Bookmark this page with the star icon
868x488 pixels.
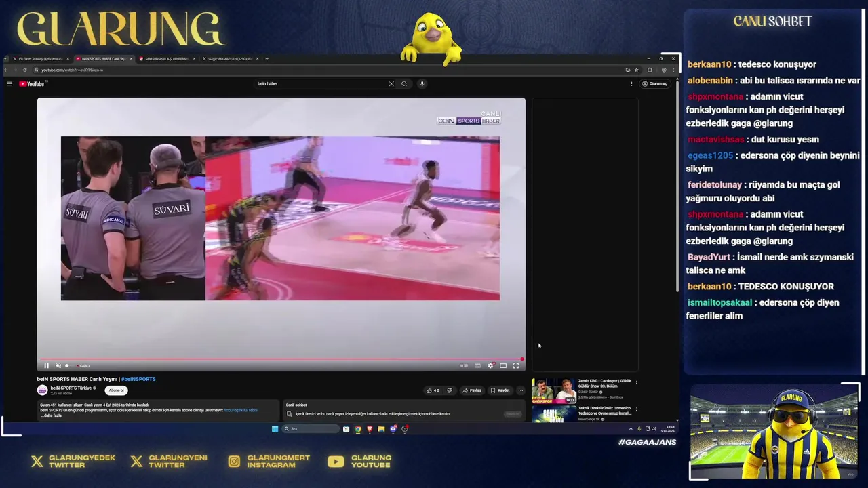coord(636,70)
